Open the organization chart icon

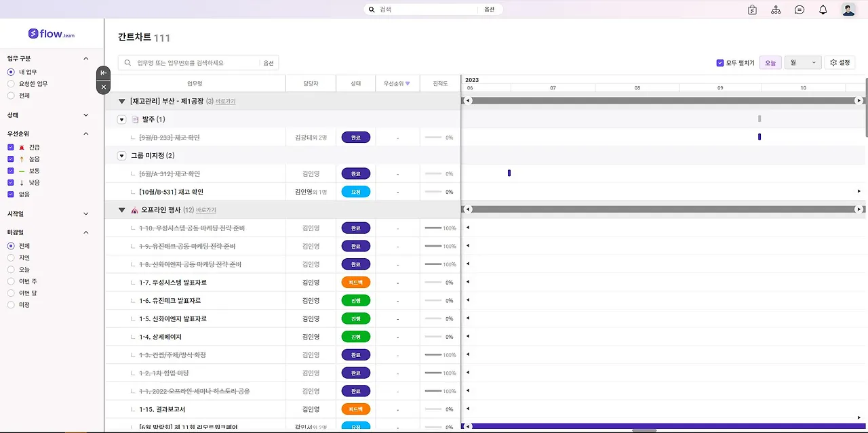(x=776, y=9)
